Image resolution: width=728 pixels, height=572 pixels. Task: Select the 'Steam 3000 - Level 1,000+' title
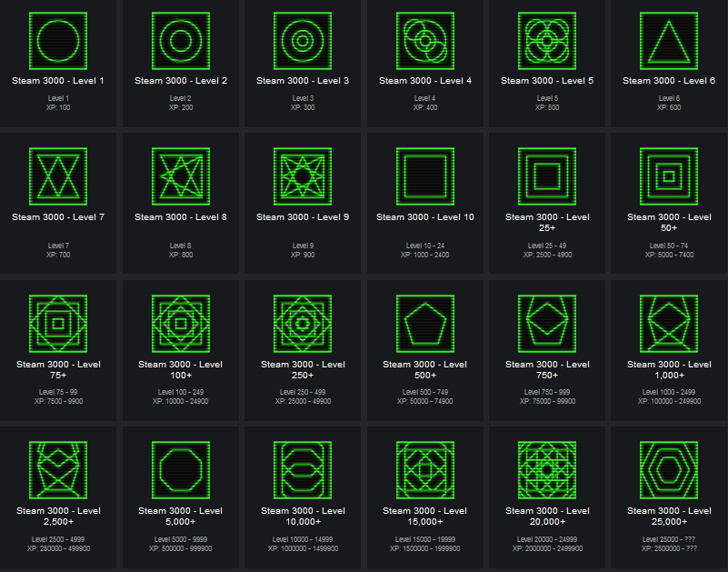[x=669, y=369]
